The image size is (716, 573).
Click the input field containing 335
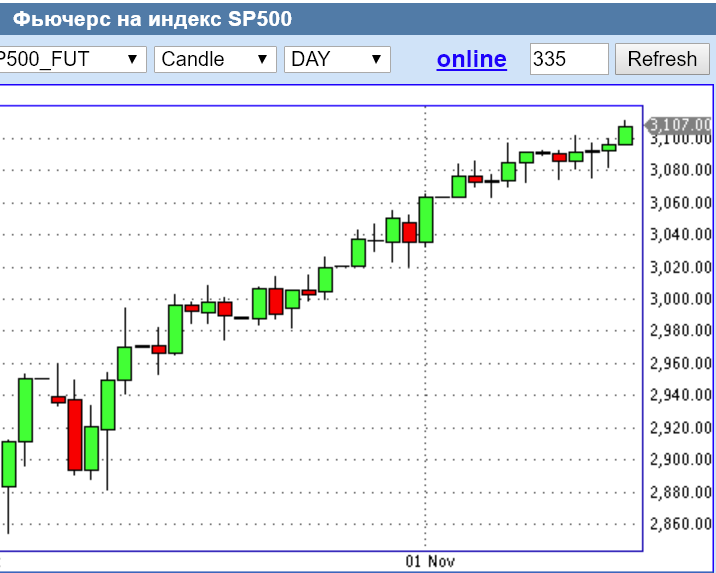pos(568,59)
